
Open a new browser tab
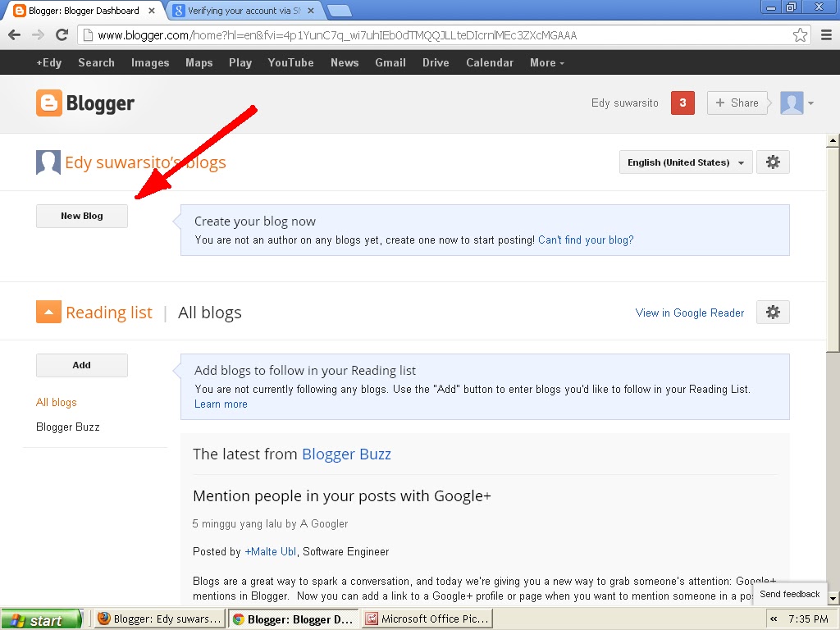339,11
